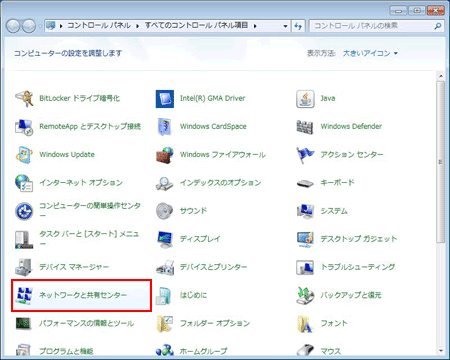
Task: Click the Intel(R) GMA Driver icon
Action: pos(165,99)
